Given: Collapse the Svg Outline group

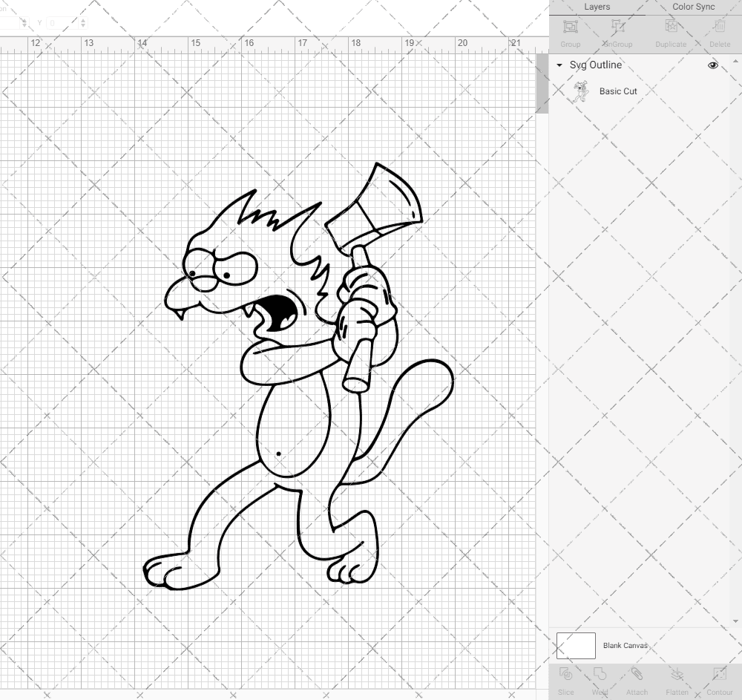Looking at the screenshot, I should 559,65.
